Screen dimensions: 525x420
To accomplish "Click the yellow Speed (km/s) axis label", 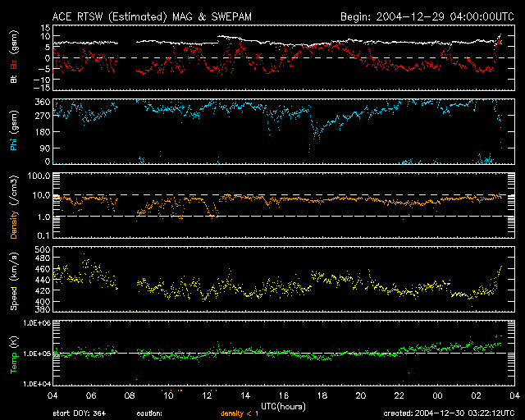I will [x=13, y=280].
